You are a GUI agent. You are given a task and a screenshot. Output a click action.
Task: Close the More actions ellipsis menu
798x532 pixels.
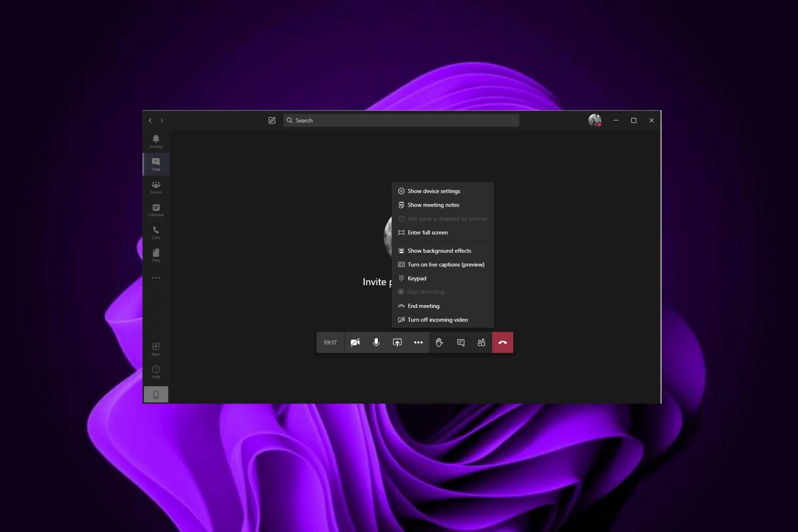419,342
